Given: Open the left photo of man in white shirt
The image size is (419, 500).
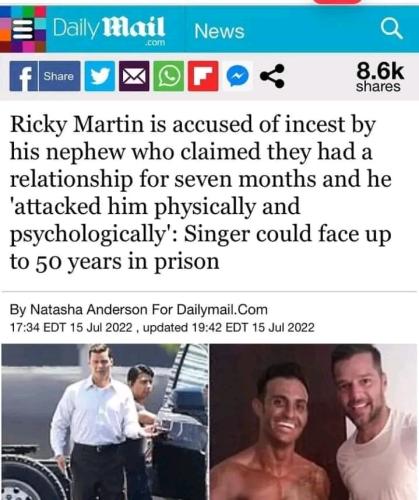Looking at the screenshot, I should 105,422.
